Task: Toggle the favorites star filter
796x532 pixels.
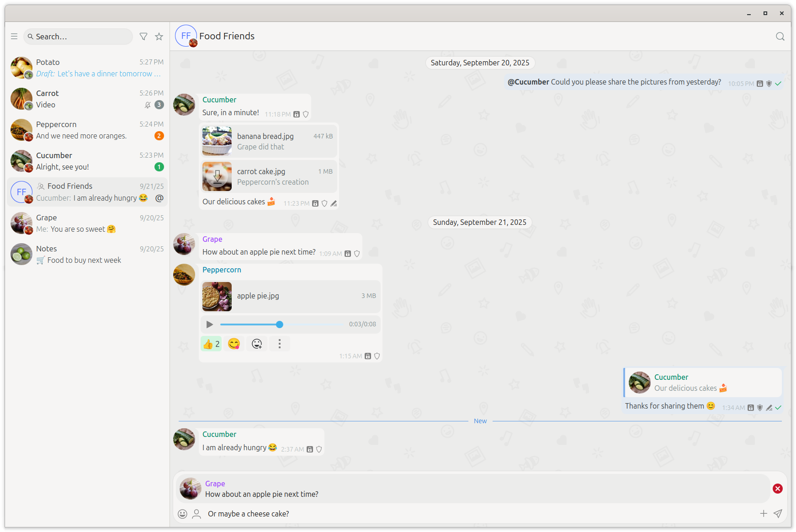Action: (159, 37)
